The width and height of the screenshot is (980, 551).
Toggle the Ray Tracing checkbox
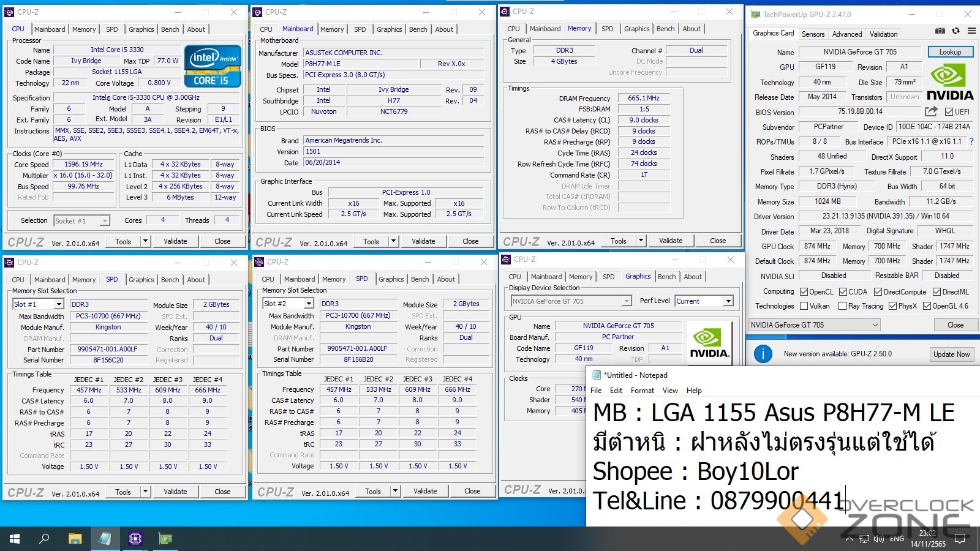[842, 306]
